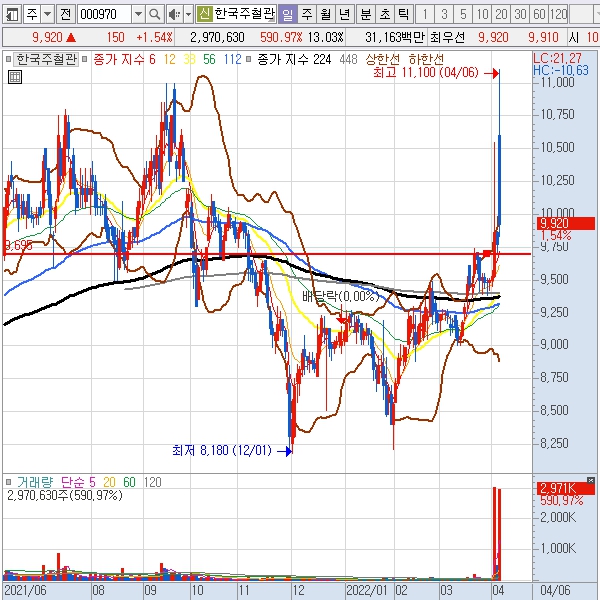Select the 10 interval button
600x600 pixels.
coord(482,15)
